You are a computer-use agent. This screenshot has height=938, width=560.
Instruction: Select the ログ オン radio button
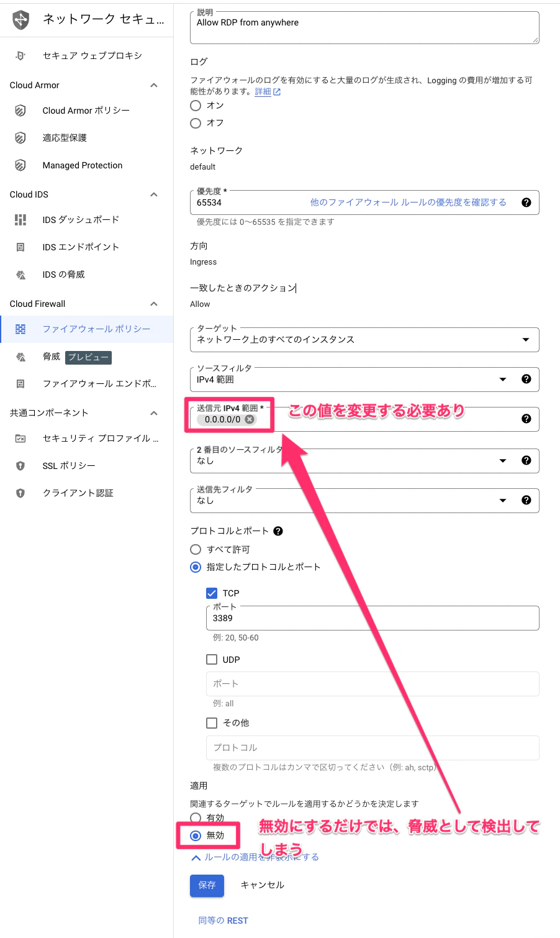(196, 106)
